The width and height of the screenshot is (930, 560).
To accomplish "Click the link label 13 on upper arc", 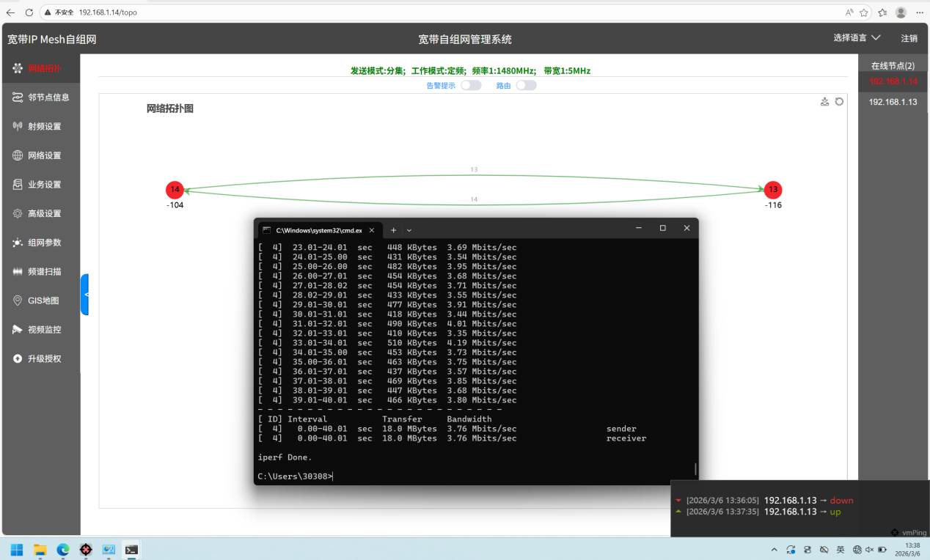I will point(474,169).
